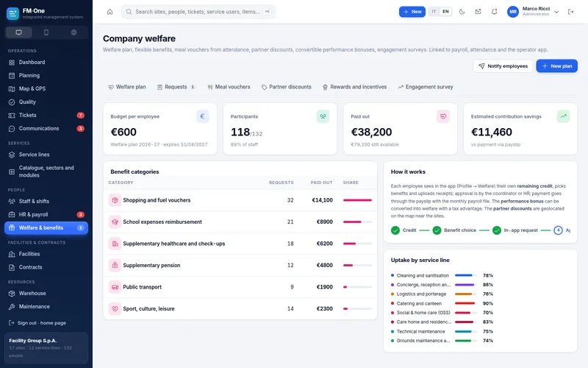Image resolution: width=588 pixels, height=368 pixels.
Task: Click Notify employees button
Action: (x=503, y=66)
